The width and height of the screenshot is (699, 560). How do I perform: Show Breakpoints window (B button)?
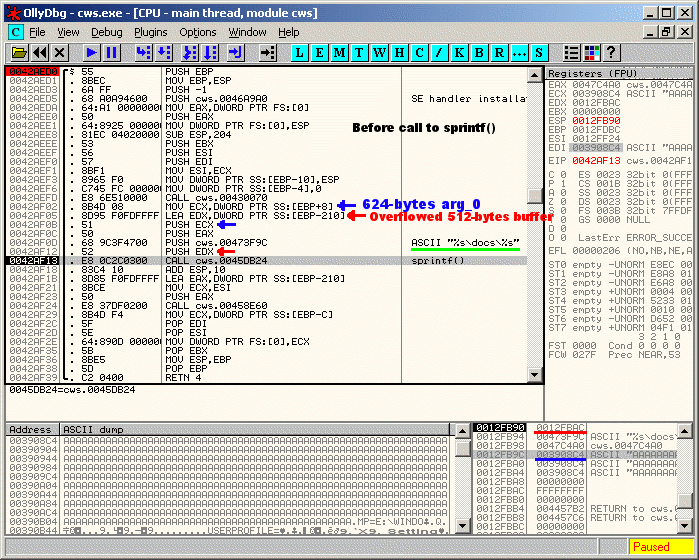[479, 53]
